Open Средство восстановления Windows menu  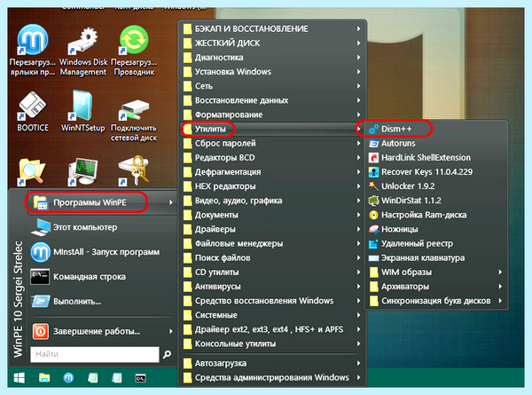272,301
